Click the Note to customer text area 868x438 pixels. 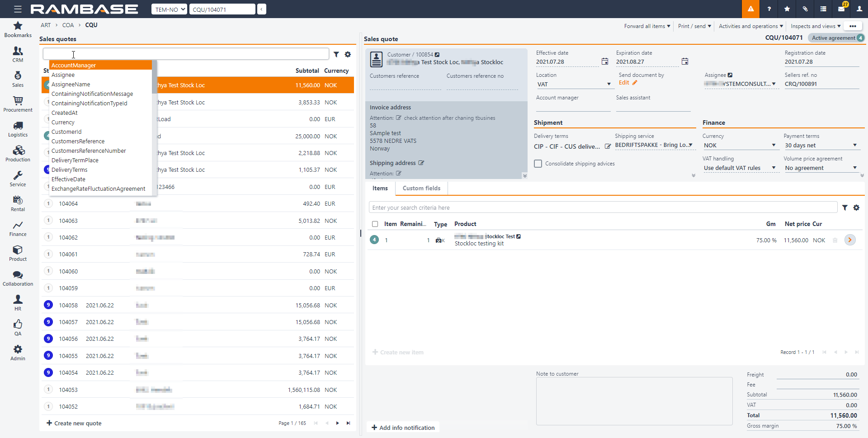click(x=634, y=401)
